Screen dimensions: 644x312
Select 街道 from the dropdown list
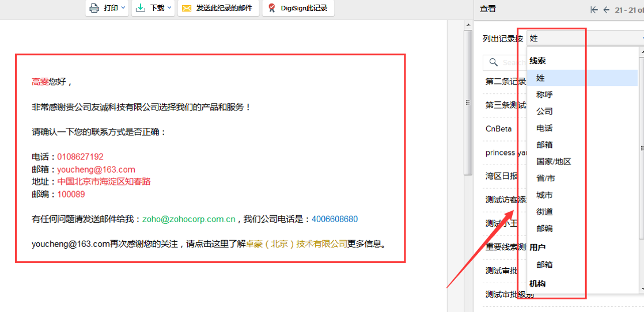(544, 212)
